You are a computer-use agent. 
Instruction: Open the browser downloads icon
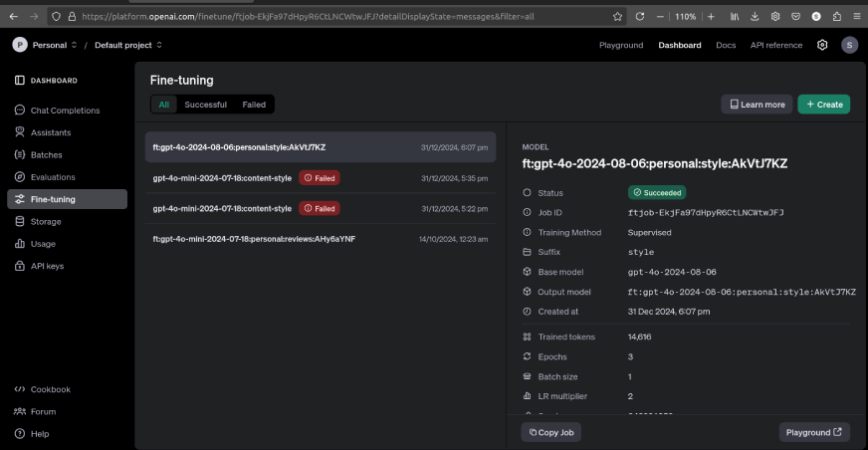coord(755,17)
